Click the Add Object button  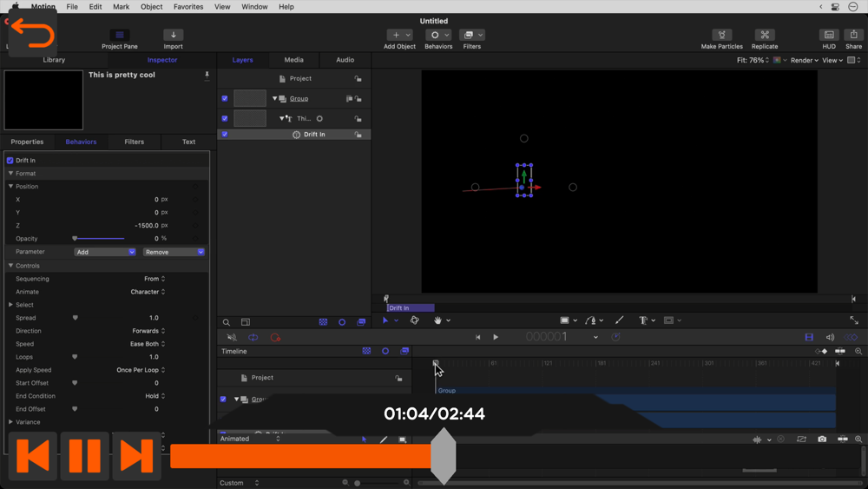click(x=399, y=35)
